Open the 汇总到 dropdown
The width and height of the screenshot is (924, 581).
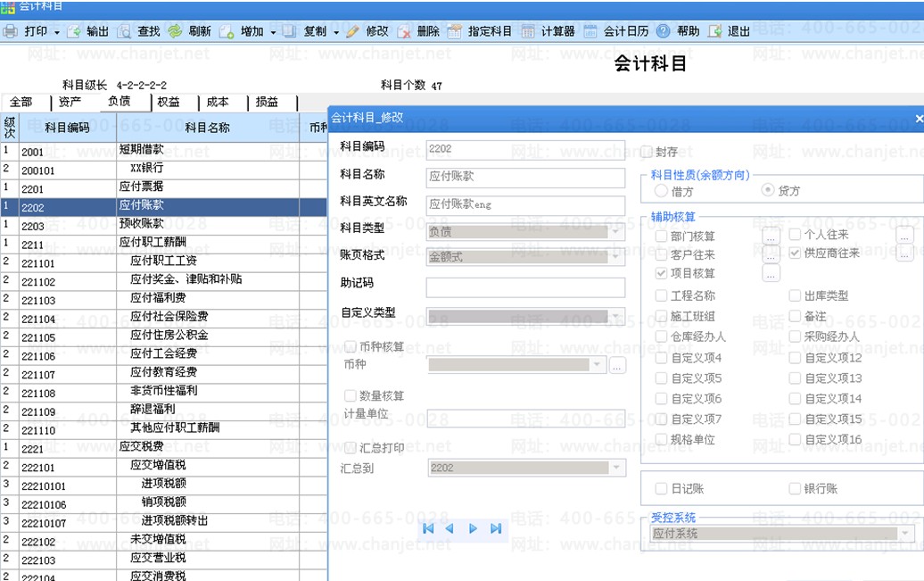pyautogui.click(x=616, y=468)
